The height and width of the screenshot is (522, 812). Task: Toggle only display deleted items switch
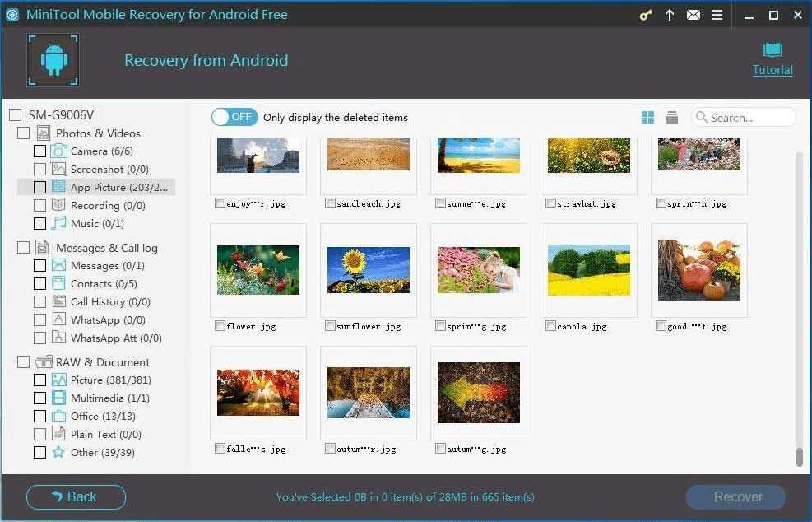point(234,117)
